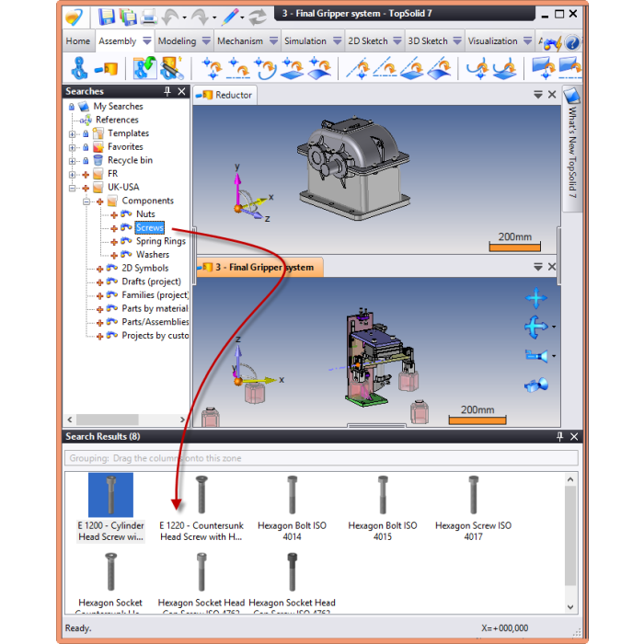Open the What's New TopSolid 7 side tab
Image resolution: width=644 pixels, height=644 pixels.
click(572, 149)
